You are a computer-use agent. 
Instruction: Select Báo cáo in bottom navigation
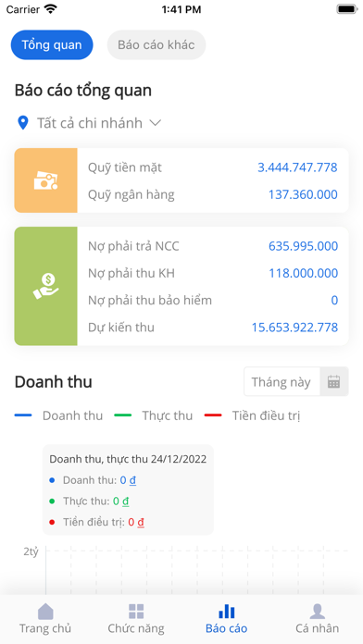227,619
